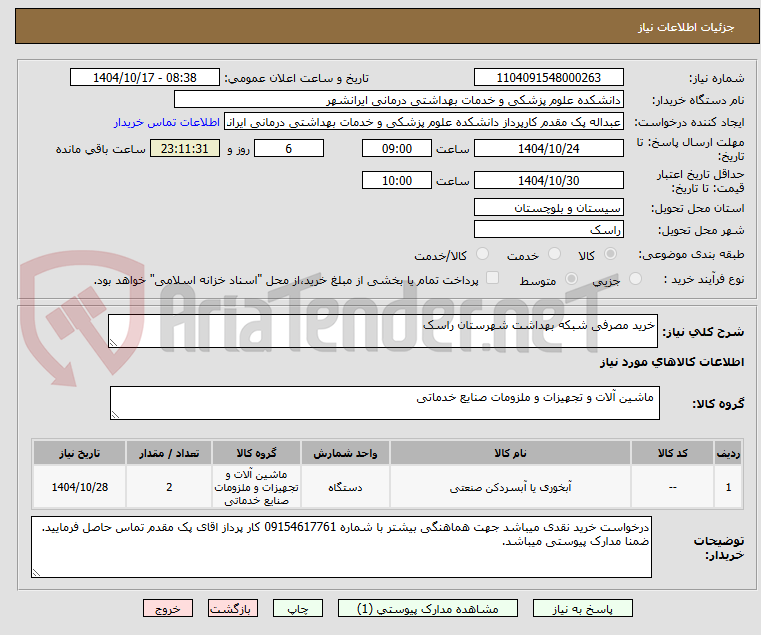
Task: Click the بازگشت back button
Action: point(233,608)
